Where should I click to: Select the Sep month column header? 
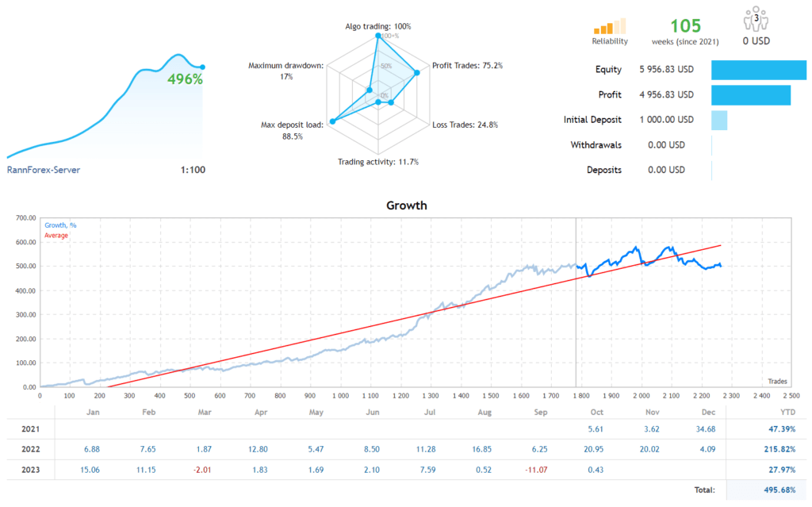(540, 411)
